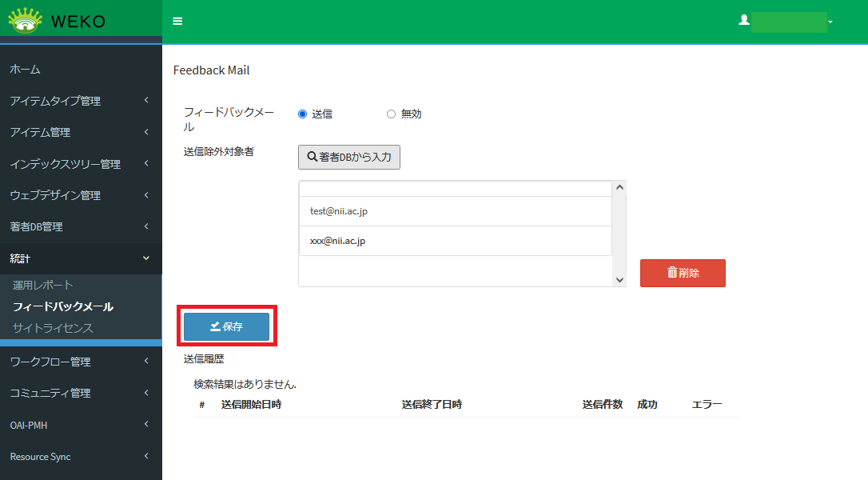
Task: Click the WEKO logo icon
Action: tap(25, 21)
